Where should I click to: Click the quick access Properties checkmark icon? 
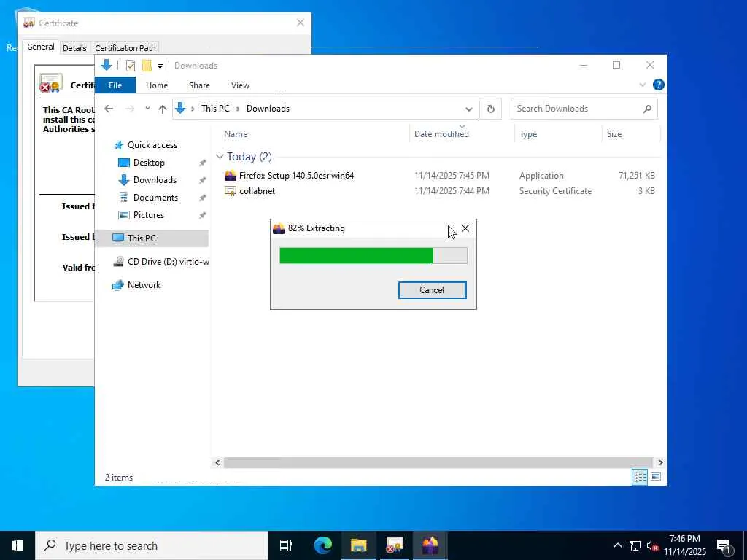(x=130, y=66)
